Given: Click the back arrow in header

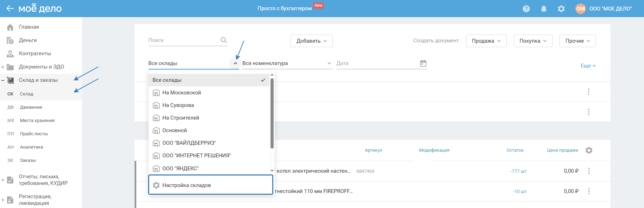Looking at the screenshot, I should point(10,8).
